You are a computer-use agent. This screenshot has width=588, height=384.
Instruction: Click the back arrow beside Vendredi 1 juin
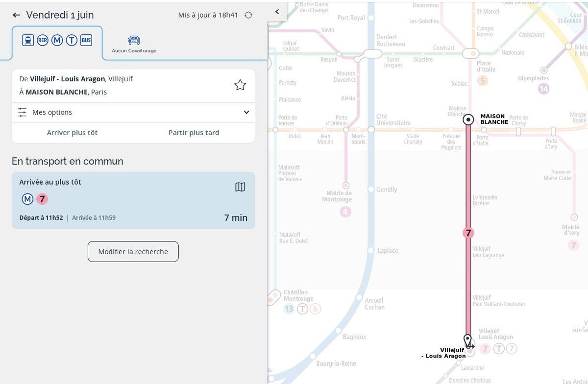tap(16, 15)
